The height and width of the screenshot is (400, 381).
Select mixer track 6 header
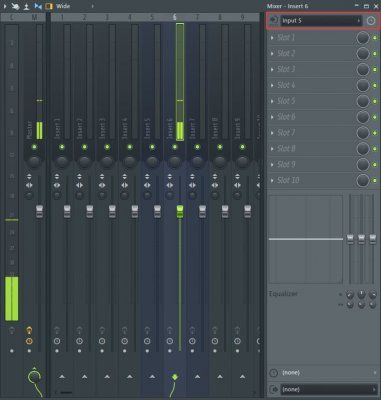pos(175,17)
